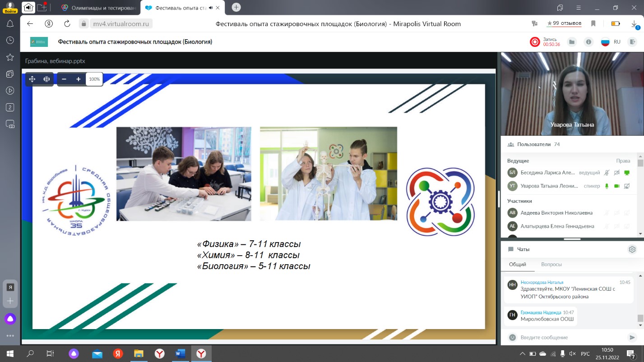Viewport: 644px width, 362px height.
Task: Open the tab sound indicator button at top left
Action: [x=28, y=7]
